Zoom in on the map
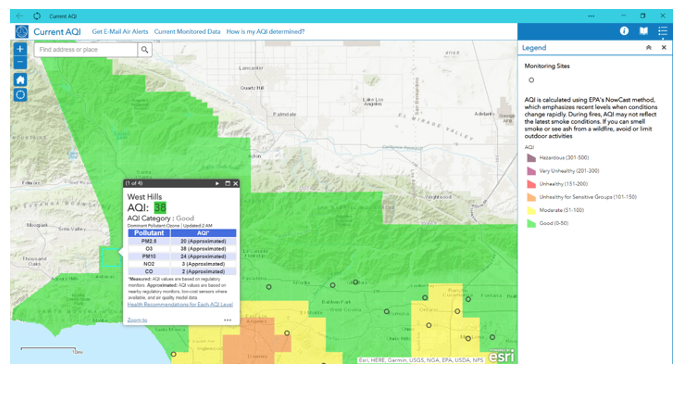 click(20, 49)
